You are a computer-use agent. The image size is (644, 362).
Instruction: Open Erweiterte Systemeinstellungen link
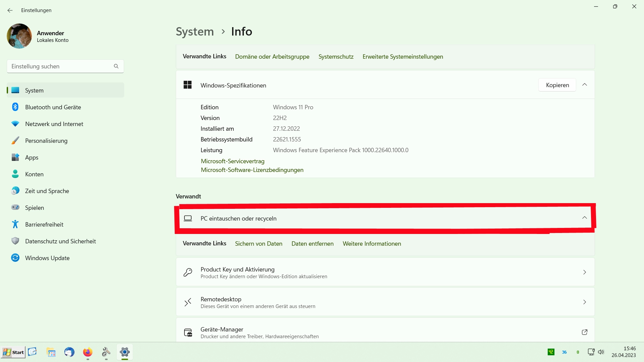point(402,57)
